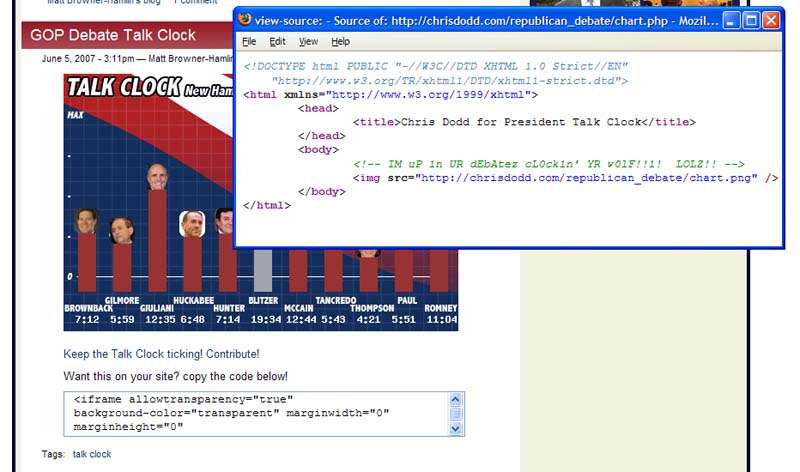The width and height of the screenshot is (800, 472).
Task: Open the View menu in view-source window
Action: click(x=308, y=41)
